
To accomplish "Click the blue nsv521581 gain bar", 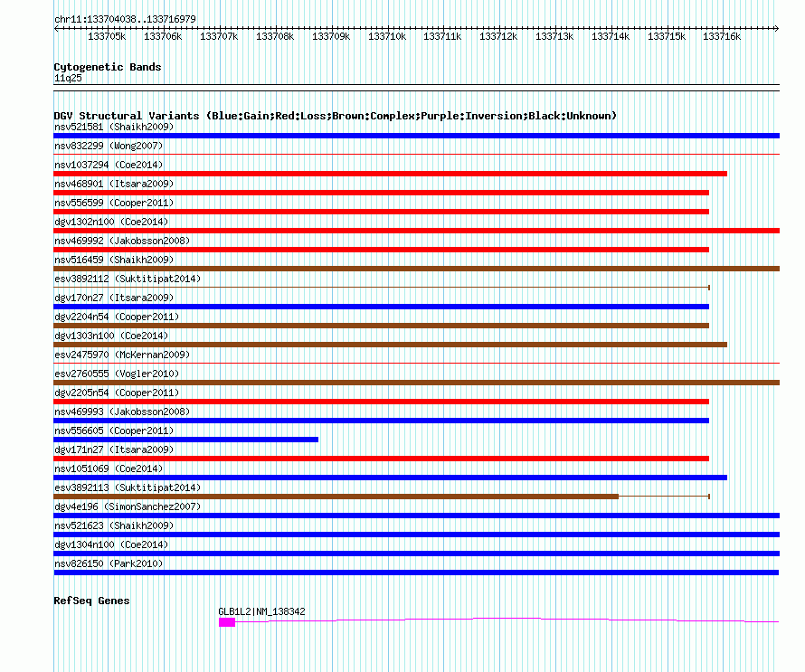I will pyautogui.click(x=416, y=136).
